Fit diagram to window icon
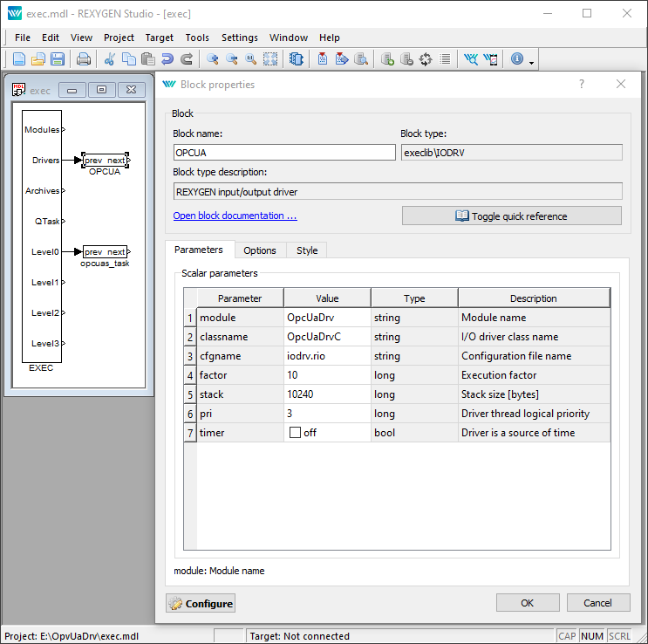This screenshot has height=644, width=648. (x=270, y=59)
